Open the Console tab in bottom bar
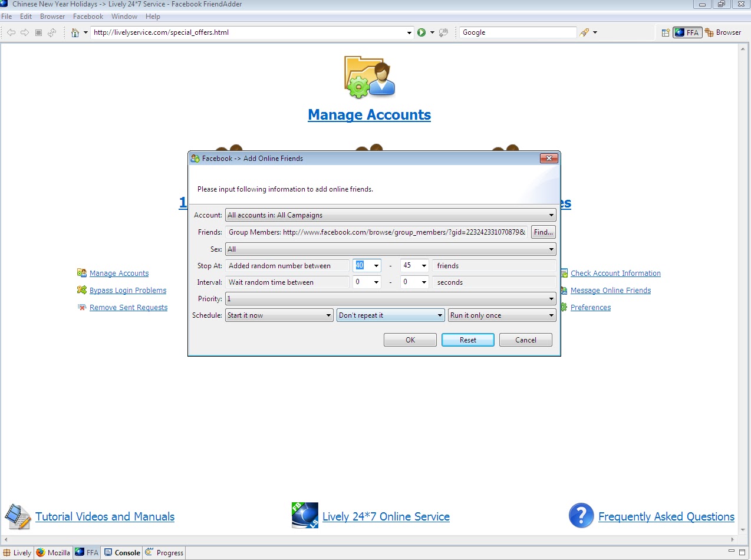751x560 pixels. (122, 552)
